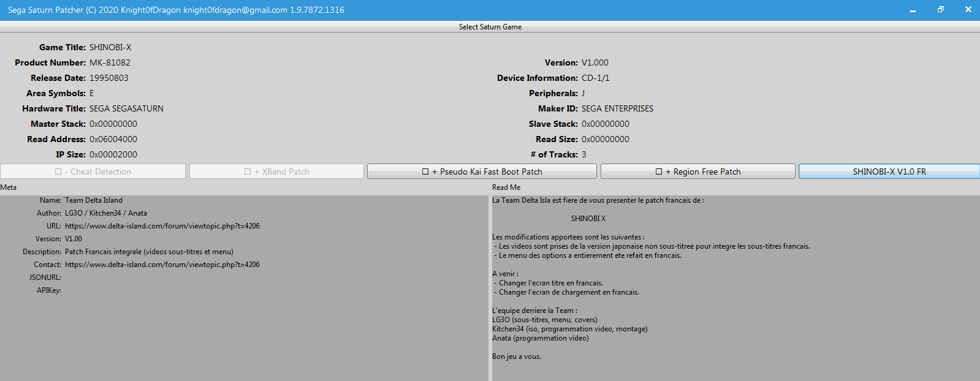Select the Area Symbols value E
This screenshot has width=980, height=381.
(x=92, y=93)
